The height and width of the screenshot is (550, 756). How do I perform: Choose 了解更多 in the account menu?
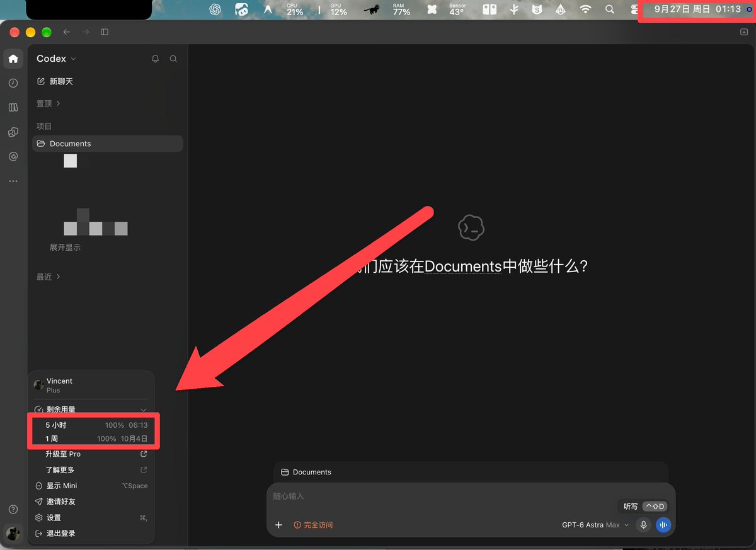(x=91, y=470)
